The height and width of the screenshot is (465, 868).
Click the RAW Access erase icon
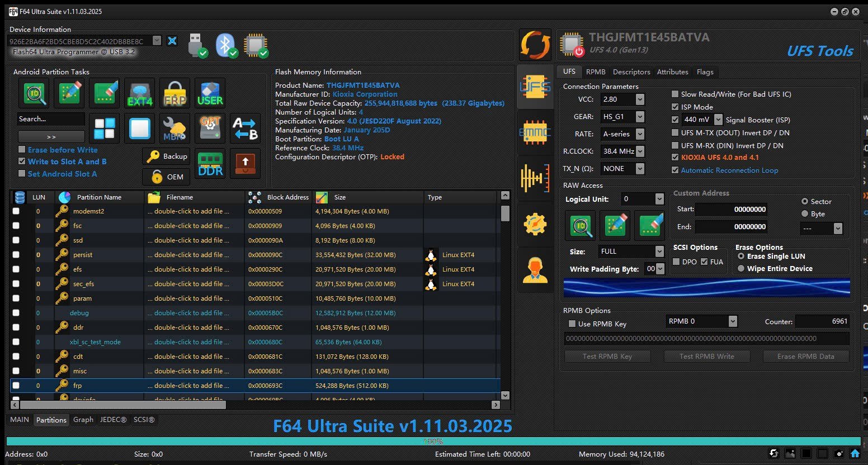pyautogui.click(x=649, y=225)
